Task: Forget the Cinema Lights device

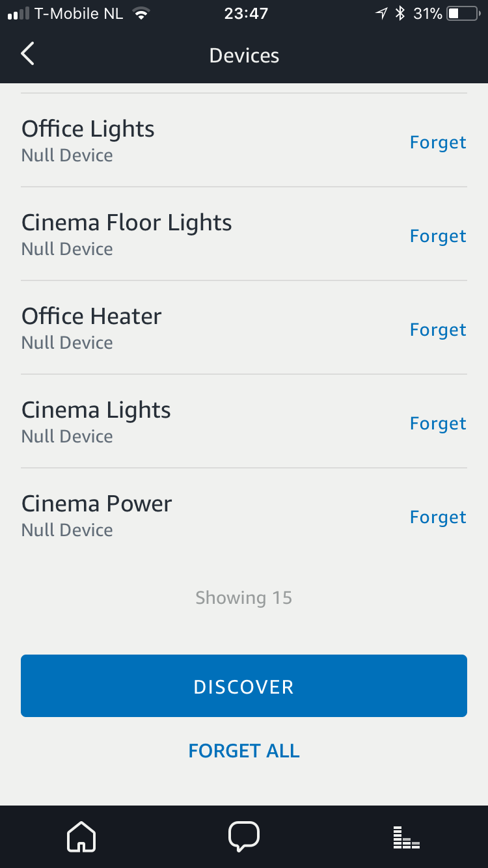Action: point(438,424)
